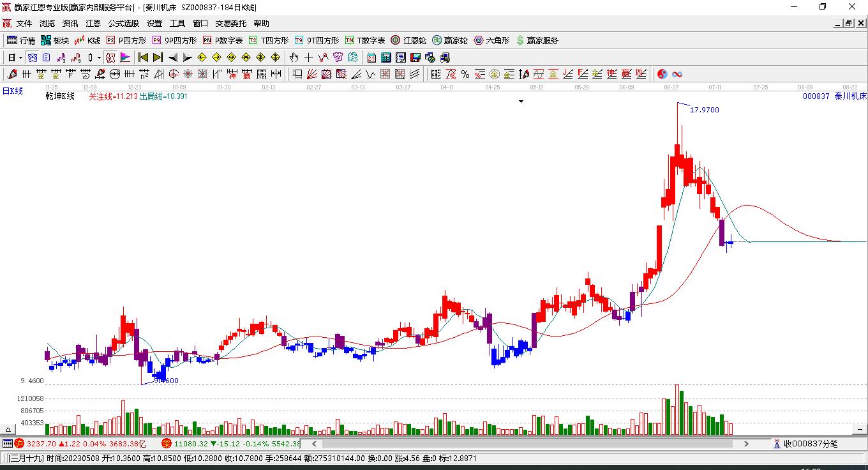Click the dropdown arrow above the chart
868x470 pixels.
[521, 102]
